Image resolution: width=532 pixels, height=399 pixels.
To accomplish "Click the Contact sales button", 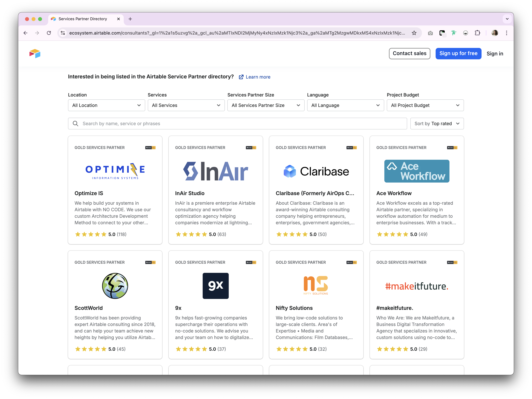I will coord(409,53).
